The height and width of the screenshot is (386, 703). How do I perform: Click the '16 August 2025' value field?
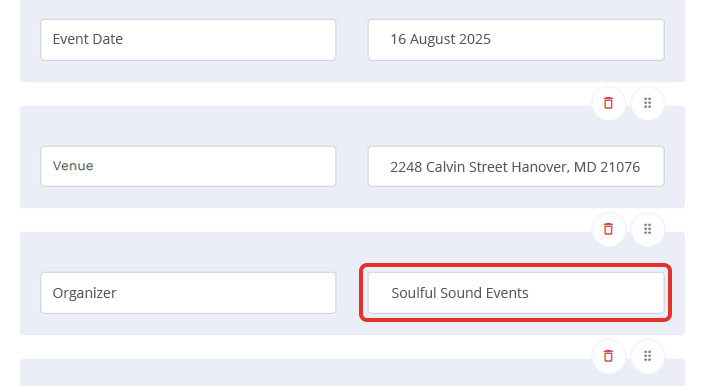click(x=516, y=39)
